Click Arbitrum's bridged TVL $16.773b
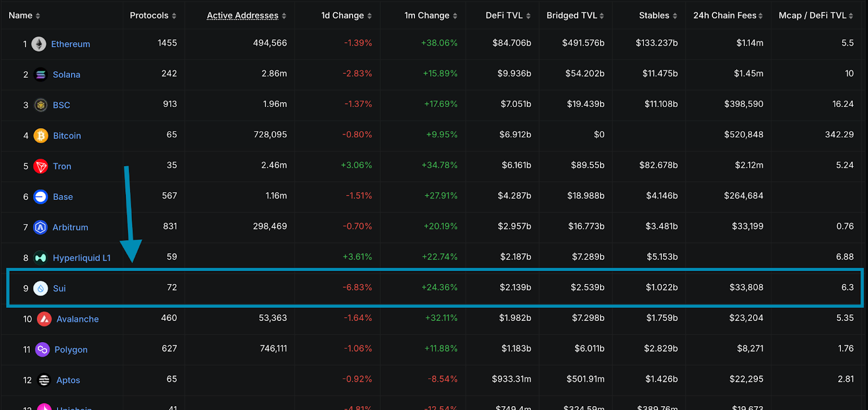The width and height of the screenshot is (868, 410). coord(586,226)
